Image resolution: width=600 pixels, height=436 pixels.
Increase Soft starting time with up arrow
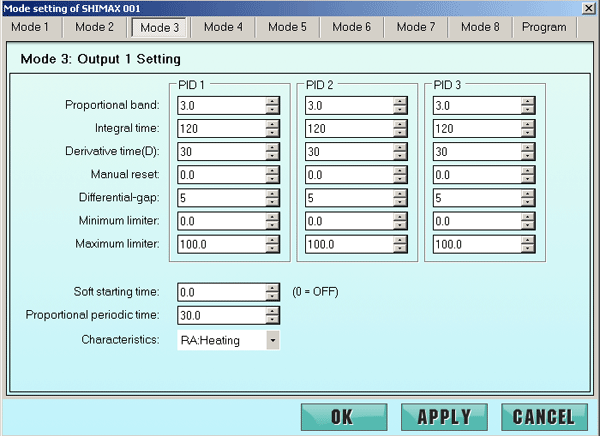272,288
